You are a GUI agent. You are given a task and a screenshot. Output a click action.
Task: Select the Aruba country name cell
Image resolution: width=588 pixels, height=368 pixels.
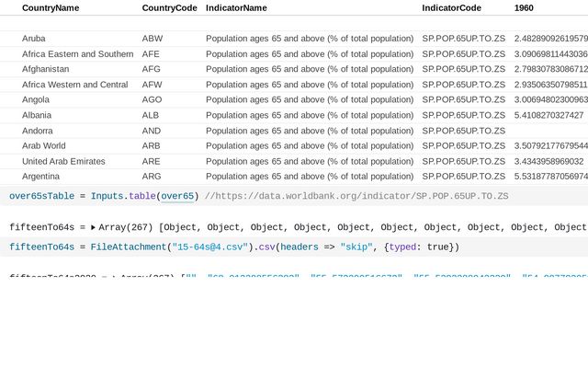click(34, 39)
